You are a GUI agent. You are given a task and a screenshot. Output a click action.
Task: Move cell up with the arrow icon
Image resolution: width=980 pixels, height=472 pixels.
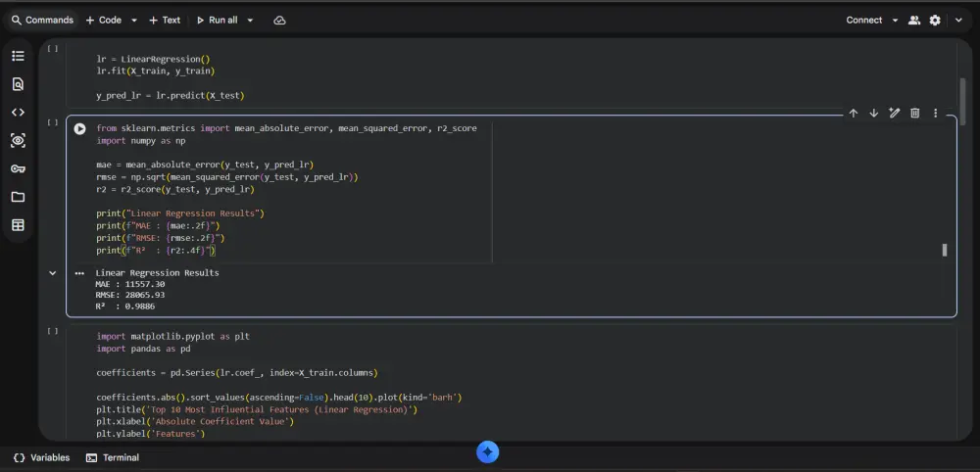pos(854,113)
